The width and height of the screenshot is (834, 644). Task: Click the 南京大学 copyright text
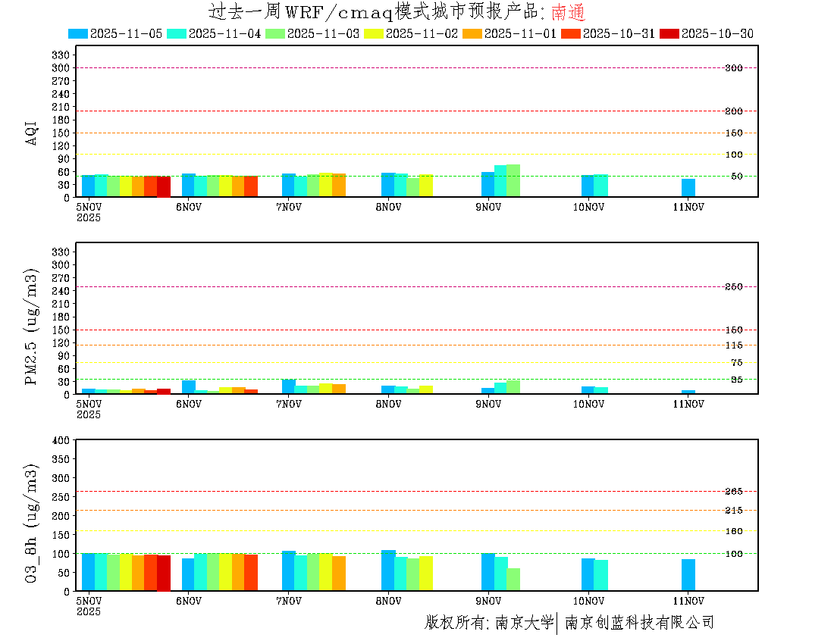click(x=524, y=623)
